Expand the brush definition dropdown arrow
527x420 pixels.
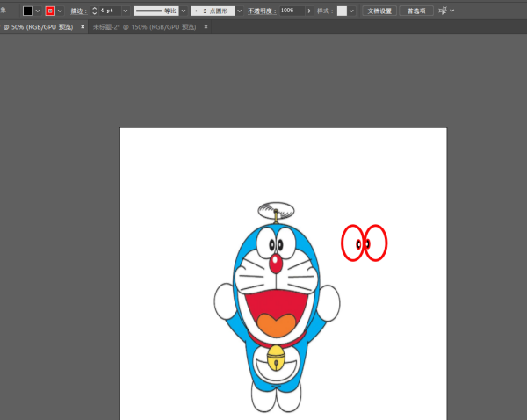tap(239, 11)
